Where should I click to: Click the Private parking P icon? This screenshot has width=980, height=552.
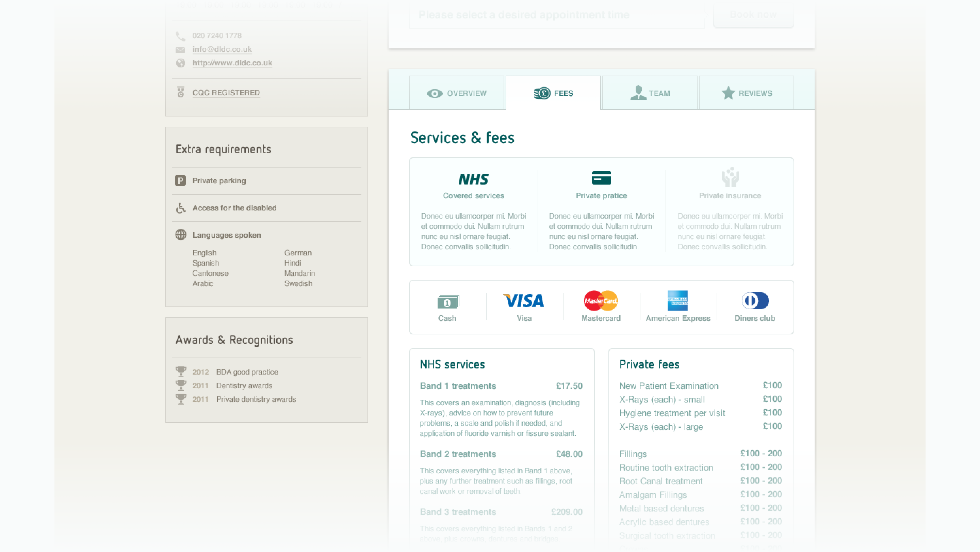180,180
